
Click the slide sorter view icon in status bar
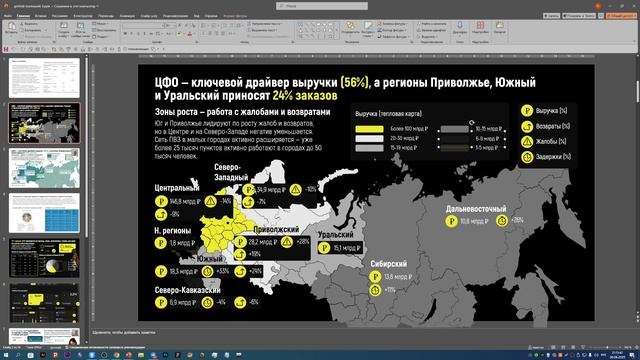[x=563, y=347]
